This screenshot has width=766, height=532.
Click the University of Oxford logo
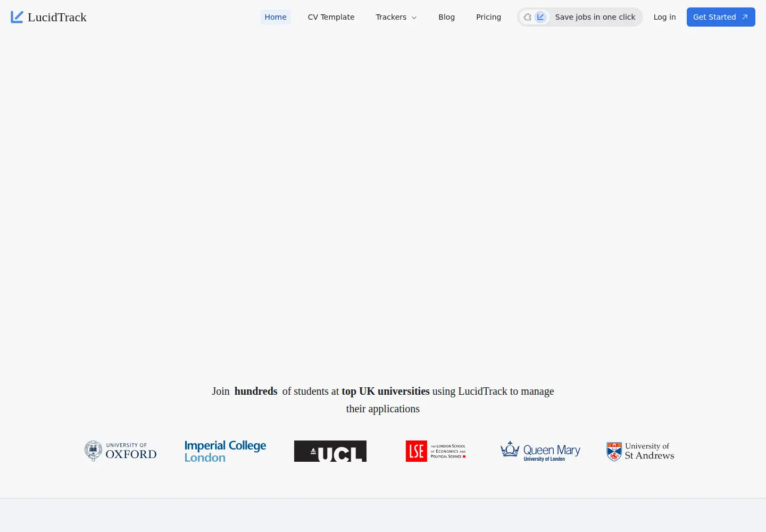121,451
